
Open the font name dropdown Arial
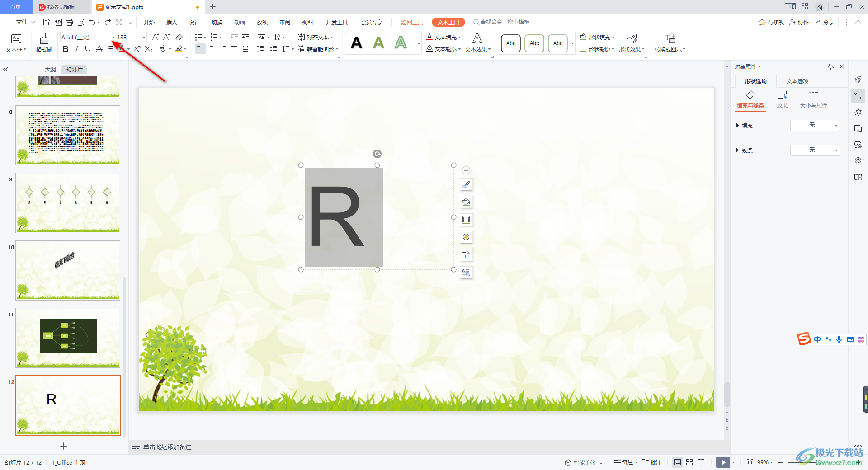point(113,37)
